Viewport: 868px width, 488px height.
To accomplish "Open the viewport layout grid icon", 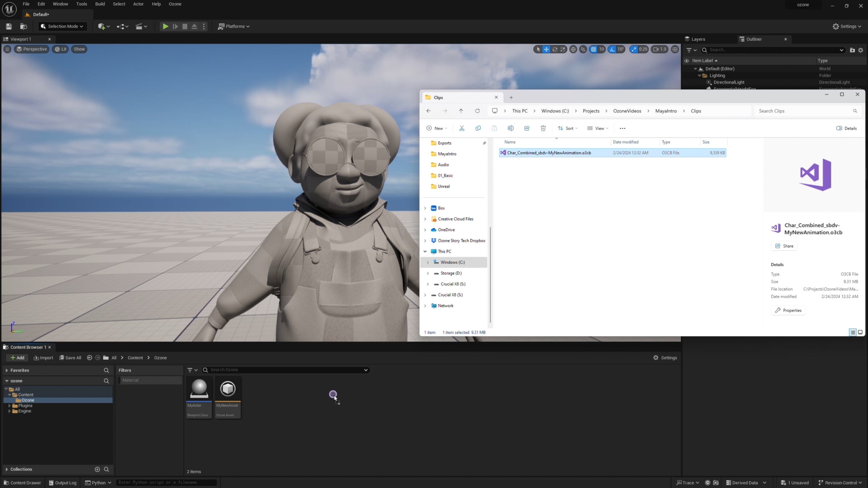I will (675, 49).
